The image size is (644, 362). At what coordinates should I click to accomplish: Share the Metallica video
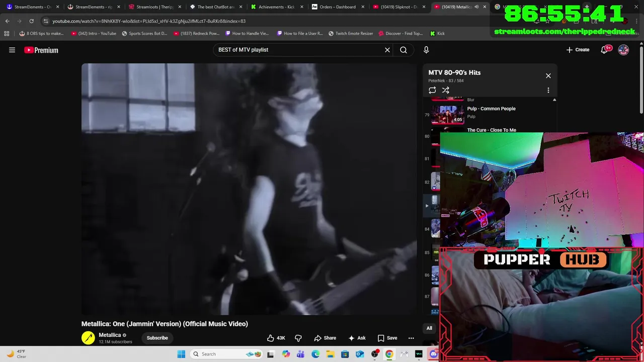click(x=325, y=338)
